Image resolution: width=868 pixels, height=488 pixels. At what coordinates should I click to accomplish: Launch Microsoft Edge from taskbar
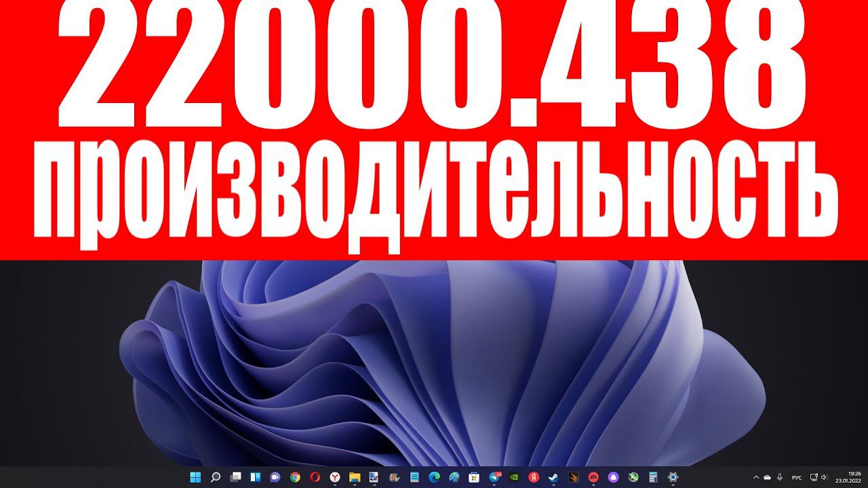coord(435,476)
